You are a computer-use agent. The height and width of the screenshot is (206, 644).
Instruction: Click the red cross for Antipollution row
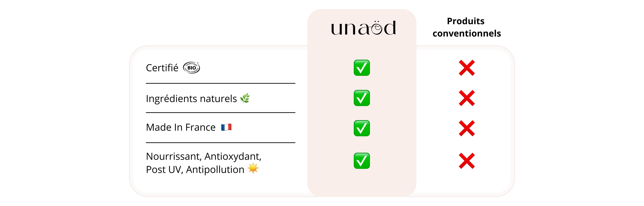coord(467,161)
